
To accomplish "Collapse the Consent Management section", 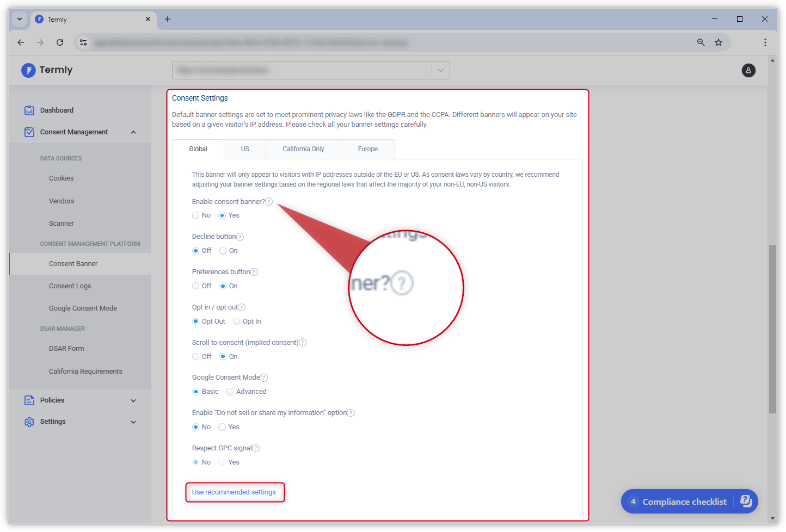I will click(x=133, y=132).
